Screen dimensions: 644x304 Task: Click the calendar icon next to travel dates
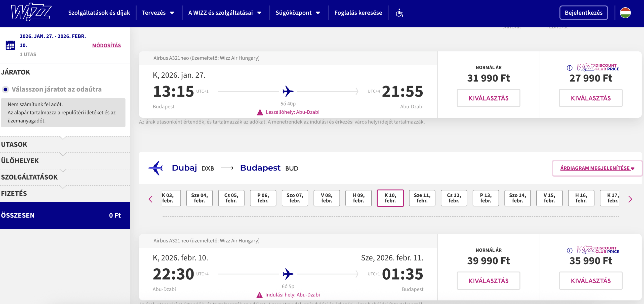(x=10, y=45)
